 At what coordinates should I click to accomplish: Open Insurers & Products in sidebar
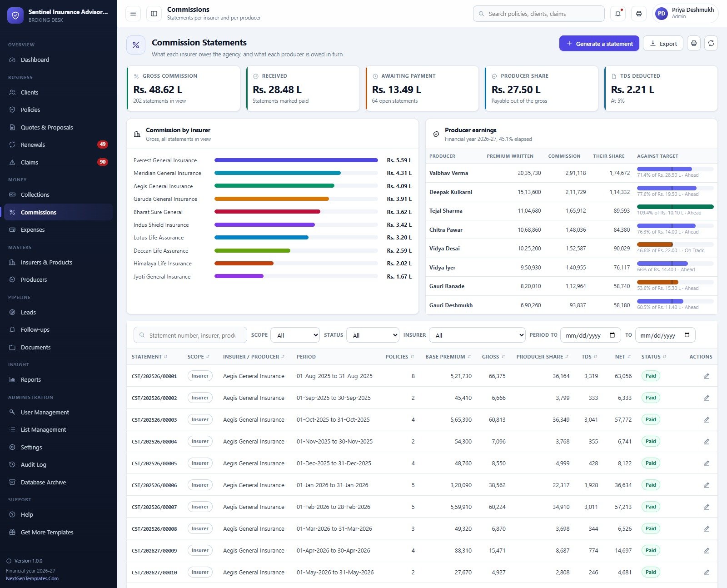coord(58,263)
